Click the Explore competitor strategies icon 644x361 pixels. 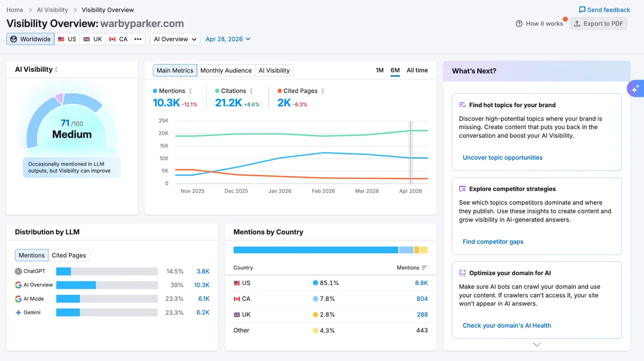[x=462, y=189]
